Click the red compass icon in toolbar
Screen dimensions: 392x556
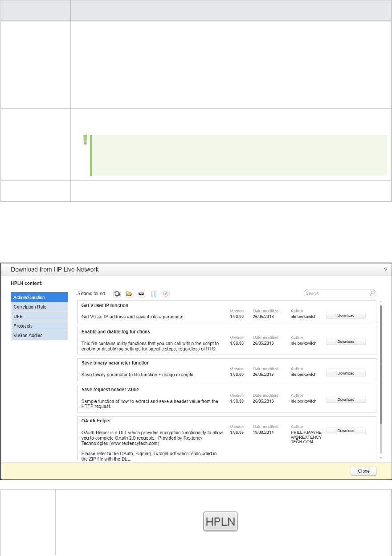click(166, 294)
